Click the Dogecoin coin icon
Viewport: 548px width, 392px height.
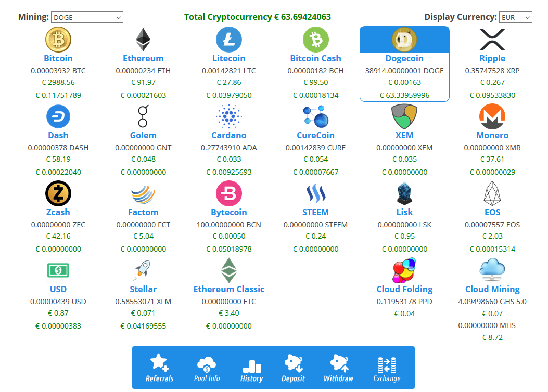[404, 40]
